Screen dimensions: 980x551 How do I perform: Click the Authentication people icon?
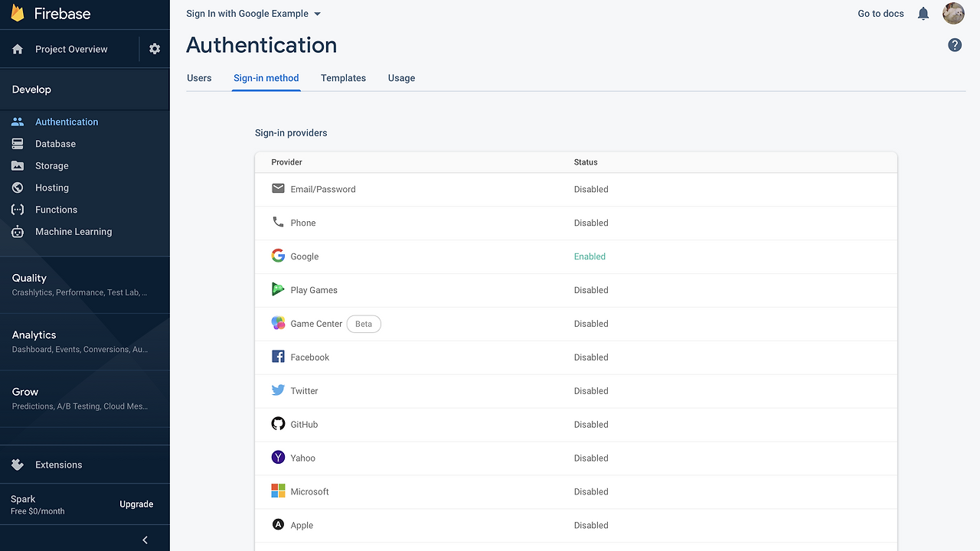click(18, 122)
